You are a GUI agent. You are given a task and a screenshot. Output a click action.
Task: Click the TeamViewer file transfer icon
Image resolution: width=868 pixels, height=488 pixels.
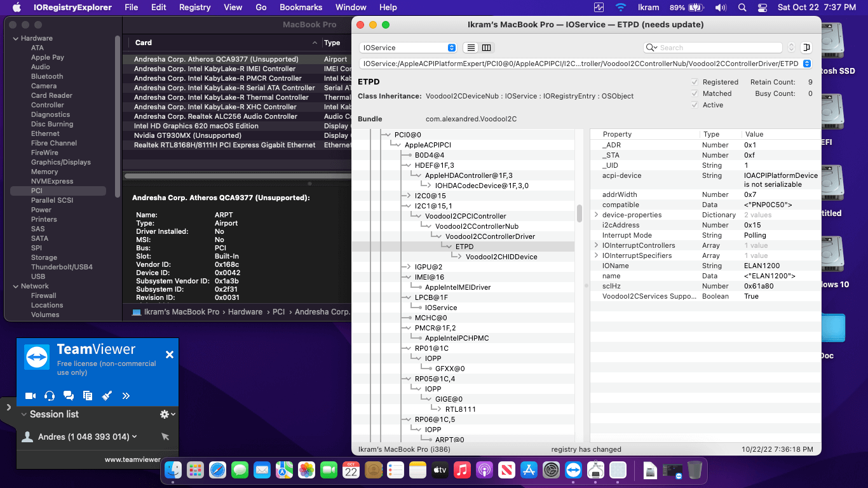click(88, 396)
